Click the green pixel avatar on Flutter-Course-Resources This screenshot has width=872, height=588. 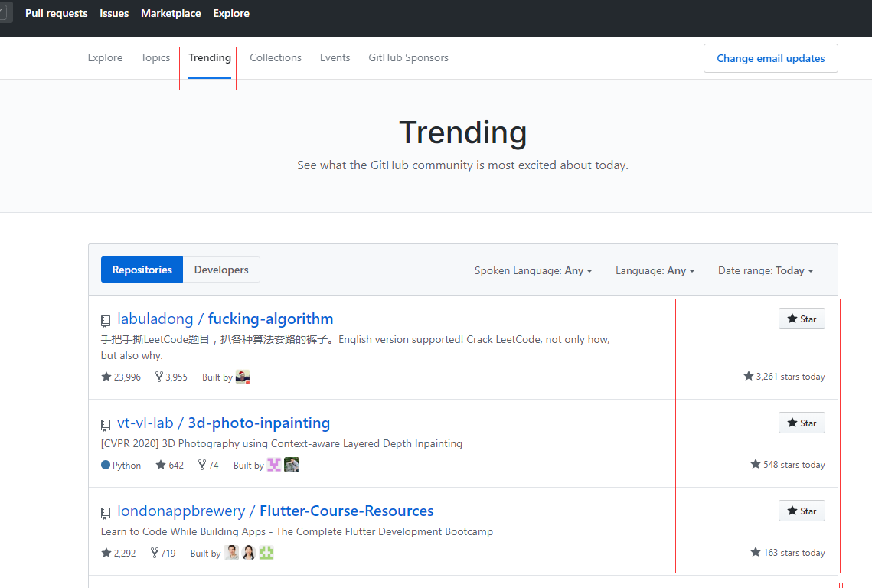point(266,552)
